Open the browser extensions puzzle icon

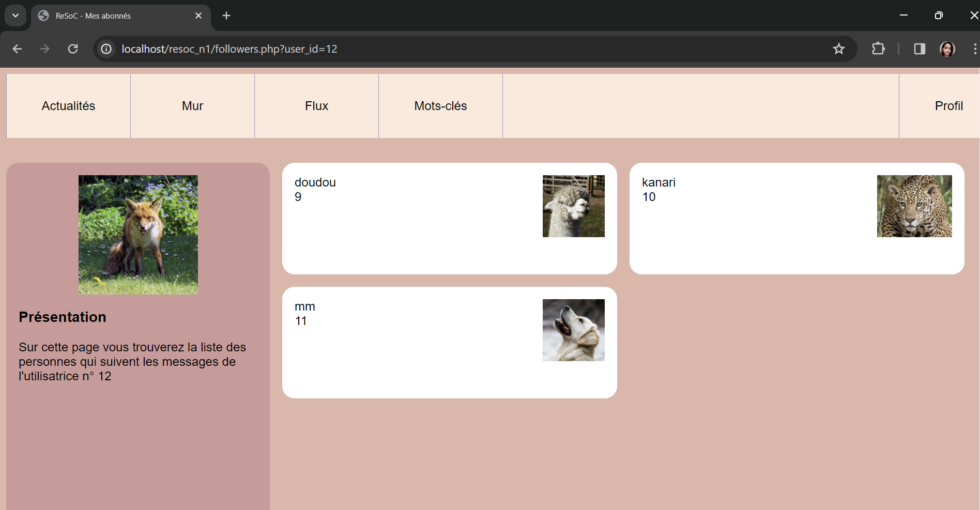pyautogui.click(x=878, y=49)
